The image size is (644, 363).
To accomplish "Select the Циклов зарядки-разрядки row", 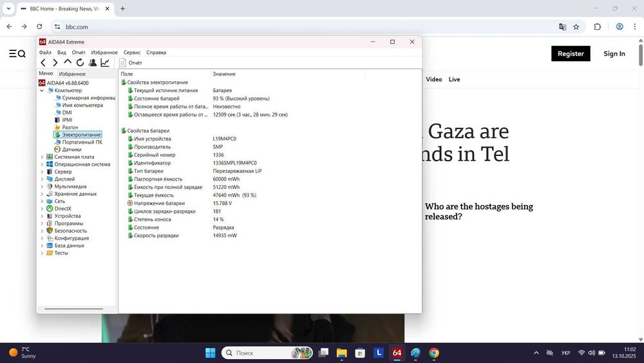I will coord(174,211).
